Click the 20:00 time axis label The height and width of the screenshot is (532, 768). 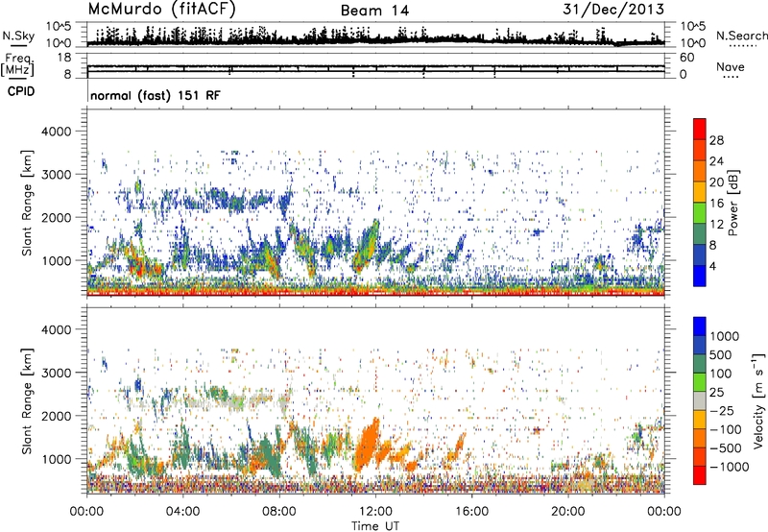[567, 512]
